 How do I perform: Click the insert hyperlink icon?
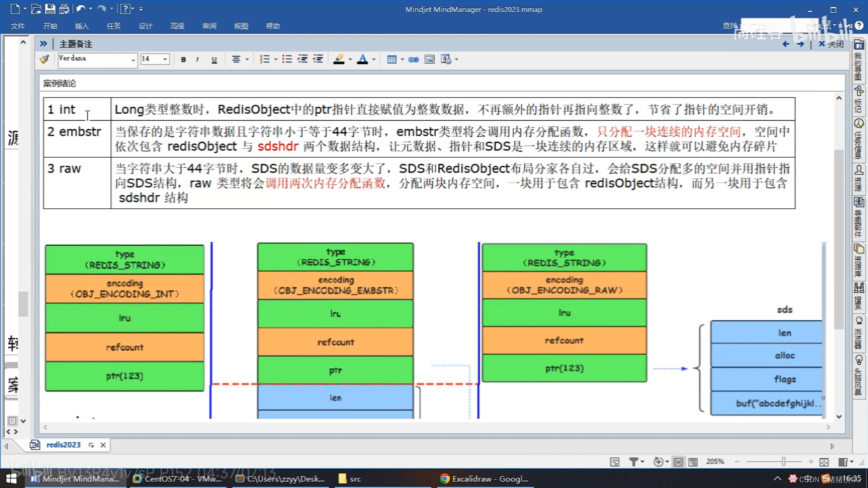413,59
